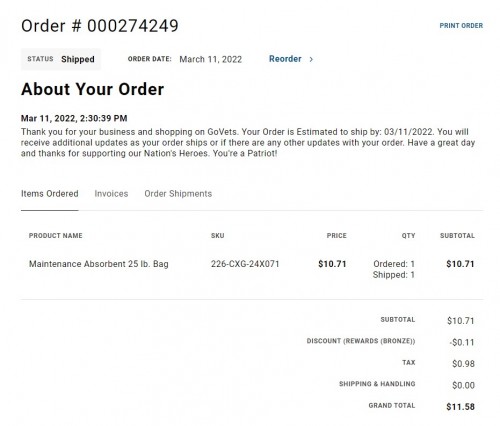
Task: Click the Discount Rewards Bronze label
Action: coord(361,341)
